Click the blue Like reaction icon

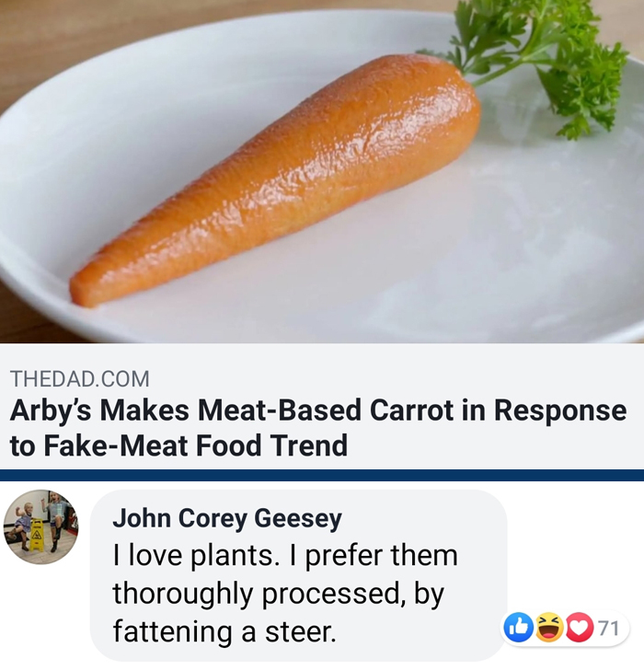click(x=519, y=628)
